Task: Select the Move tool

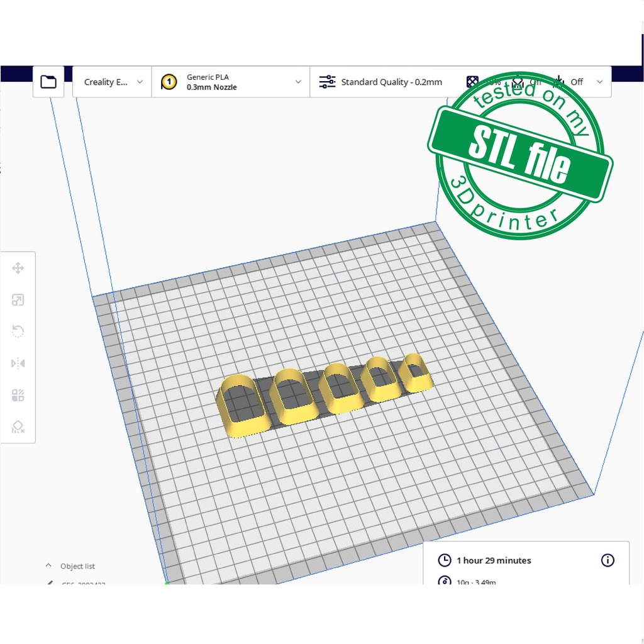Action: (x=18, y=269)
